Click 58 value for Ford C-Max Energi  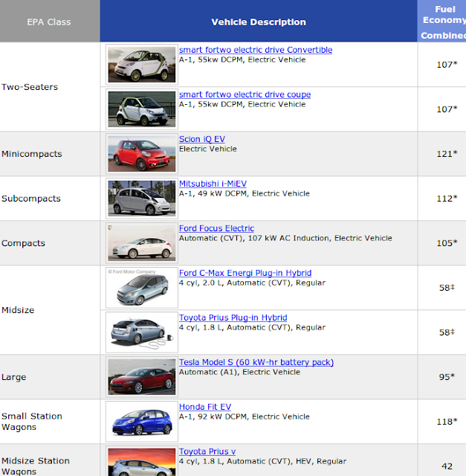[447, 288]
